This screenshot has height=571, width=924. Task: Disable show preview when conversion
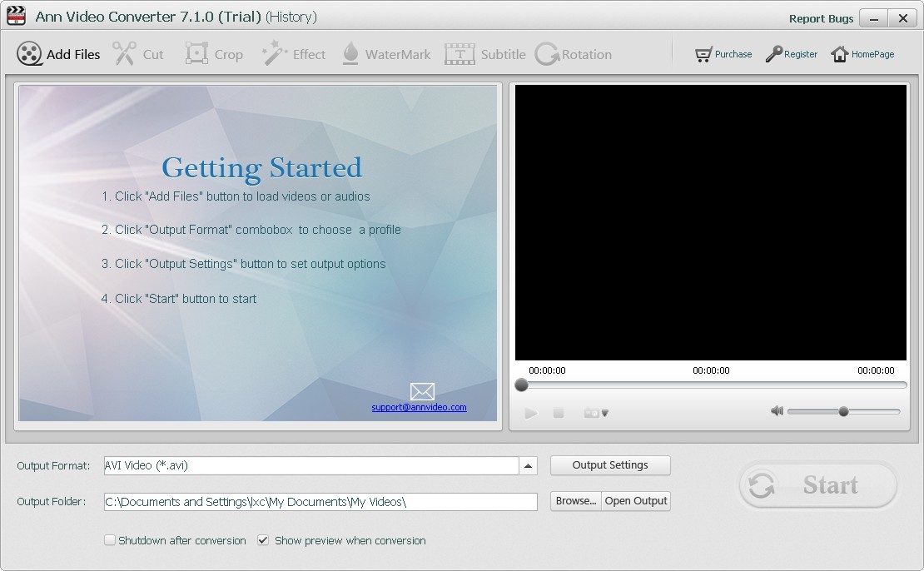(263, 540)
